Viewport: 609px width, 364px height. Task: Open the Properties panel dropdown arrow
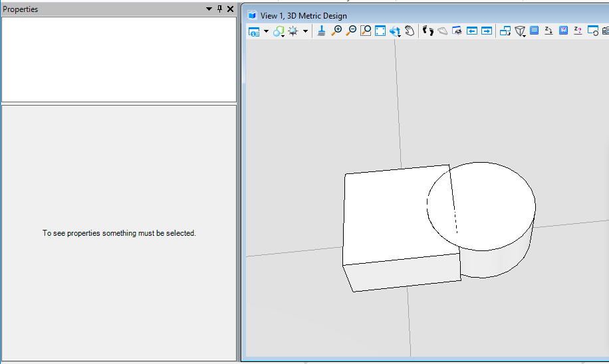click(209, 9)
